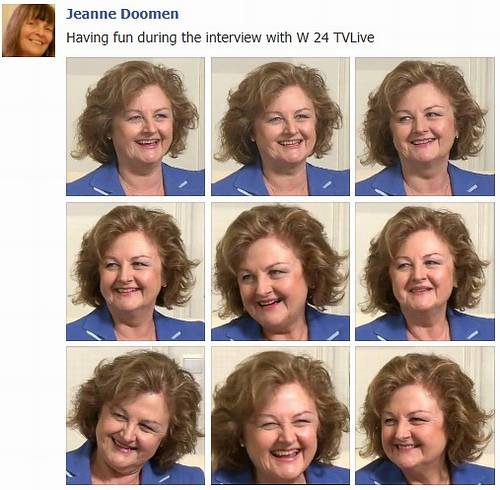Select the first photo of the post
500x490 pixels.
[135, 126]
